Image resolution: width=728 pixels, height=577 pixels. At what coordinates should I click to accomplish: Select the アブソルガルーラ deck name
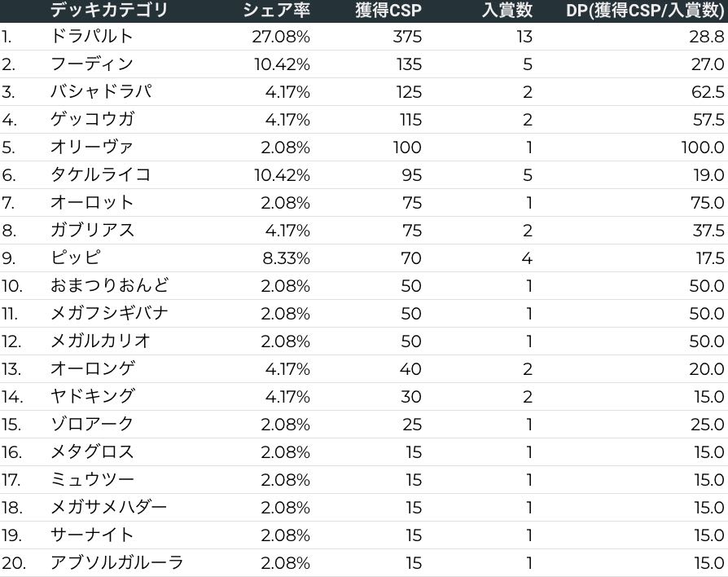tap(116, 563)
